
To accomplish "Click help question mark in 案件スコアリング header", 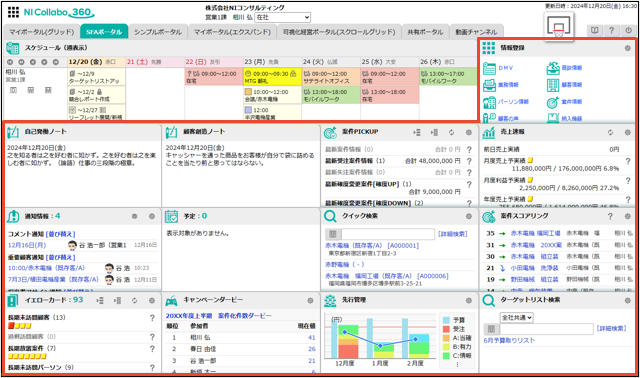I will [610, 216].
